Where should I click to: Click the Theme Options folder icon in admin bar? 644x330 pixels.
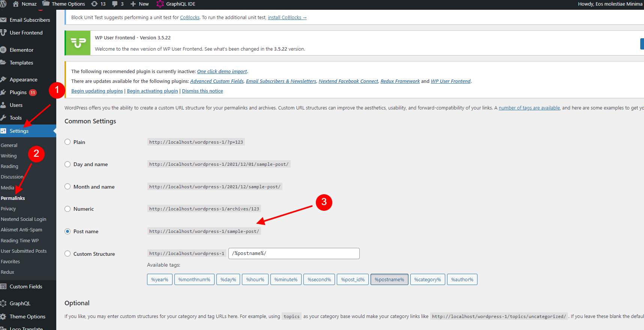46,4
